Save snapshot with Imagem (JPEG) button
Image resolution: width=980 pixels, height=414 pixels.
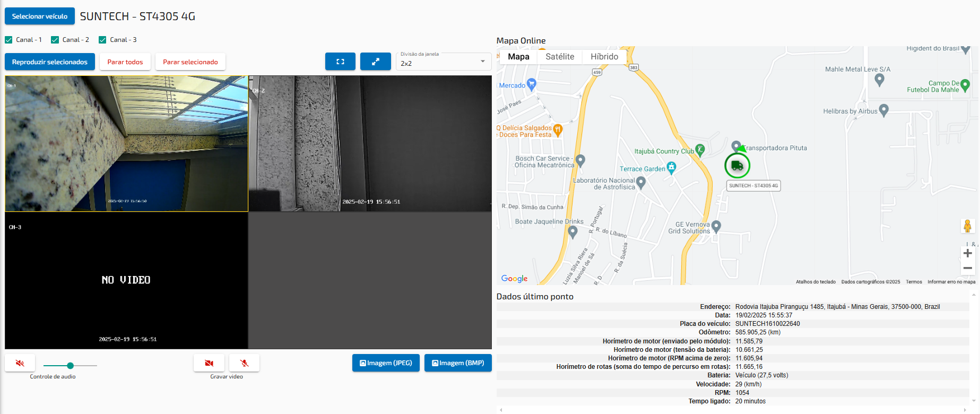coord(386,363)
